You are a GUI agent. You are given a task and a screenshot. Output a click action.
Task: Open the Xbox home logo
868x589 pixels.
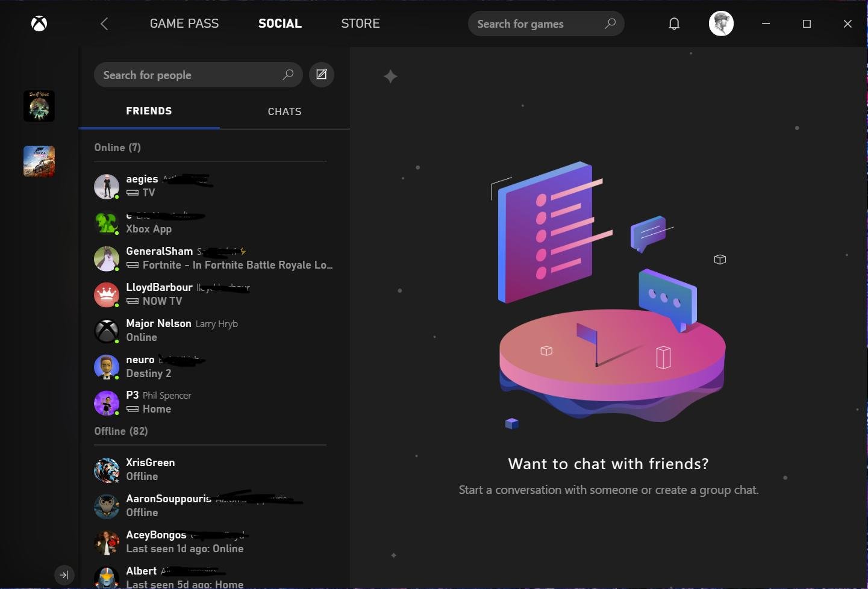click(x=39, y=23)
